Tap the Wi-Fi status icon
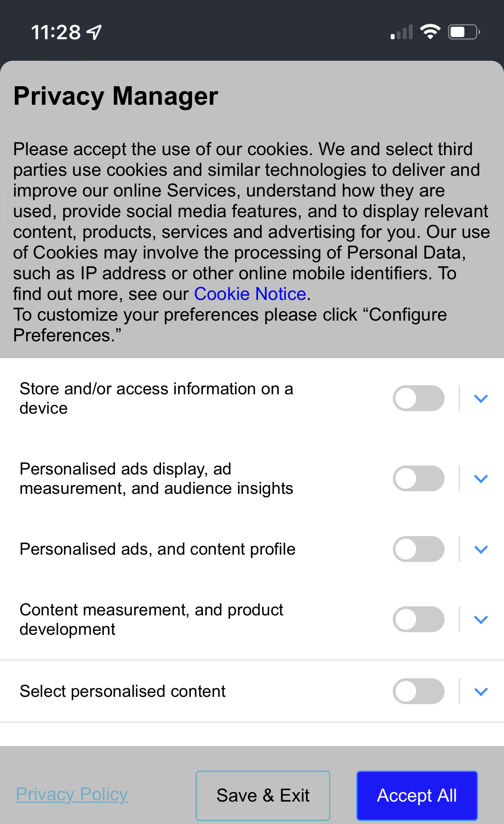Viewport: 504px width, 824px height. 430,32
